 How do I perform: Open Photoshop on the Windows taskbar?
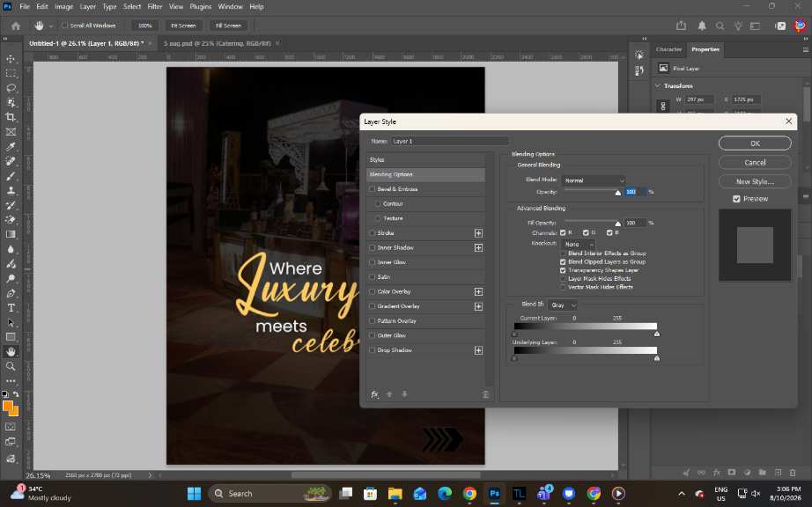(x=495, y=494)
